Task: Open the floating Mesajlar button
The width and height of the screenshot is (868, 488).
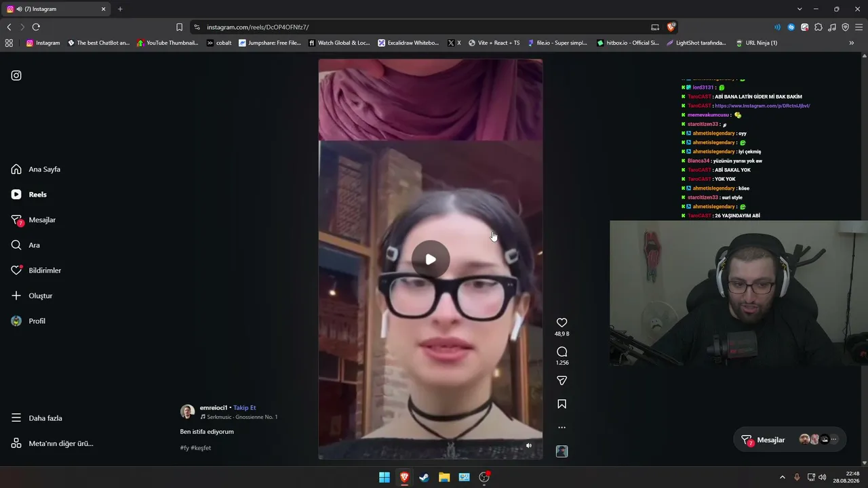Action: point(790,440)
